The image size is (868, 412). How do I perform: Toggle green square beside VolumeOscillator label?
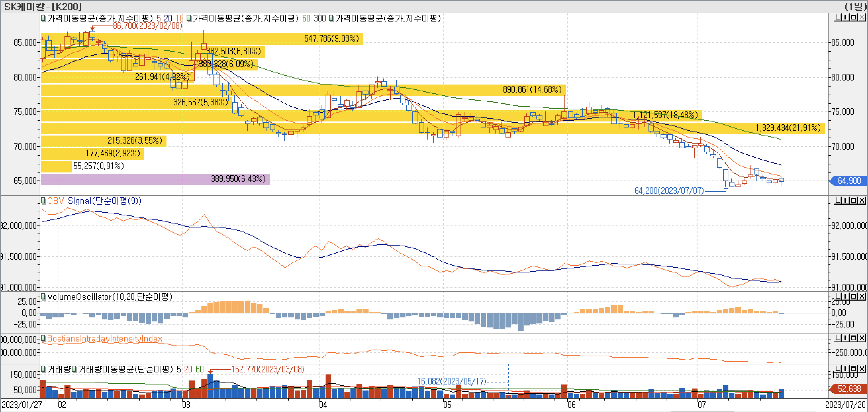pos(44,297)
